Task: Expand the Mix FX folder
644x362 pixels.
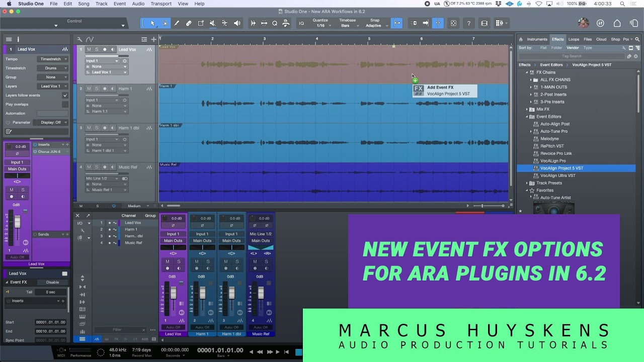Action: pos(527,109)
